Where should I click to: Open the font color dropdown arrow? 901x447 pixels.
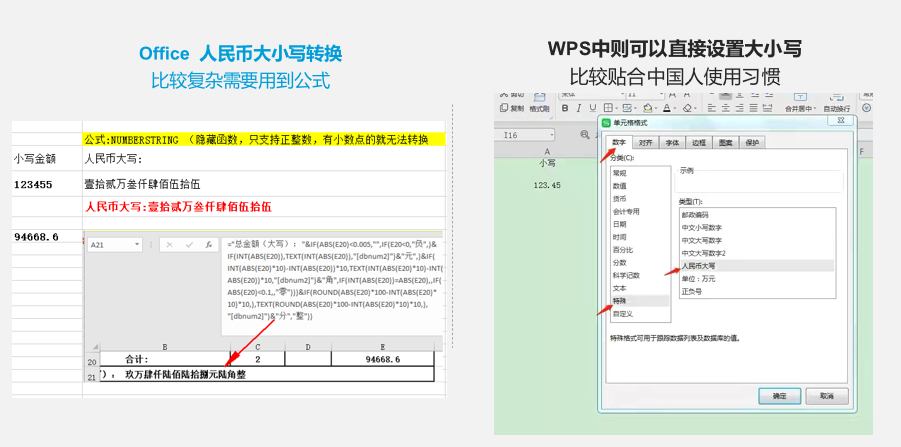point(674,109)
